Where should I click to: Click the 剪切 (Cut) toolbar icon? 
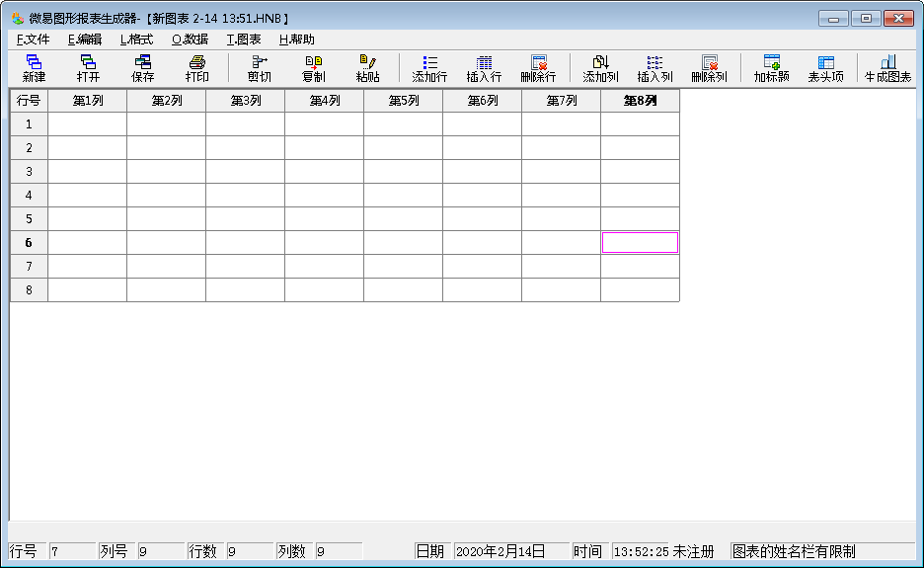point(260,68)
